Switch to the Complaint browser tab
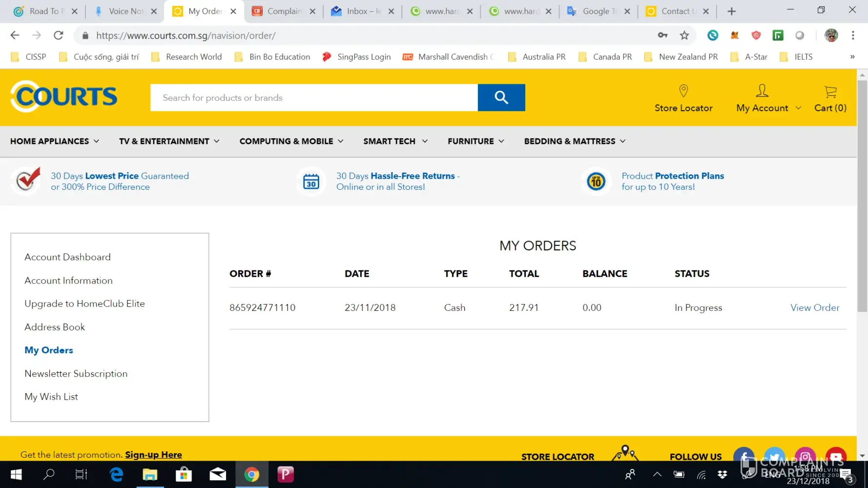The height and width of the screenshot is (488, 868). (284, 11)
